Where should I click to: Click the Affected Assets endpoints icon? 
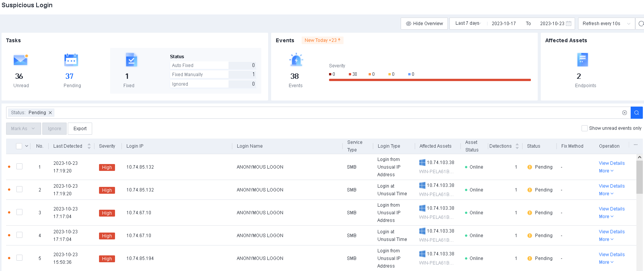click(x=582, y=60)
